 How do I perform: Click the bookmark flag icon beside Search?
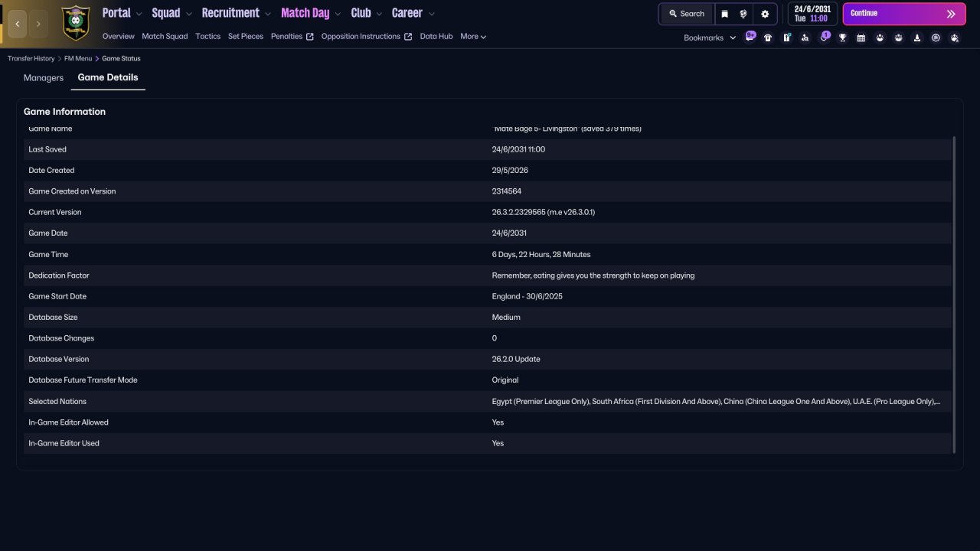[x=724, y=14]
